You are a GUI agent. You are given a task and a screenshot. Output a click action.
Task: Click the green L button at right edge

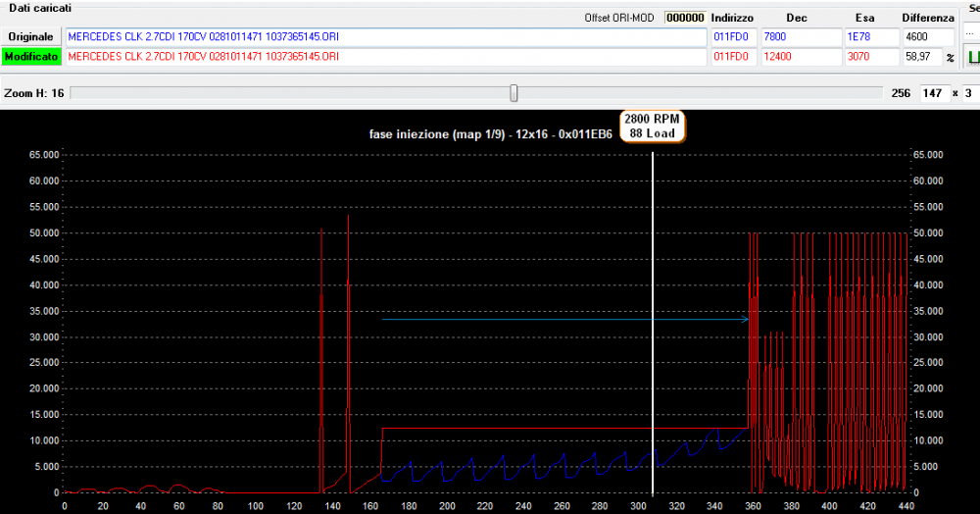(973, 57)
